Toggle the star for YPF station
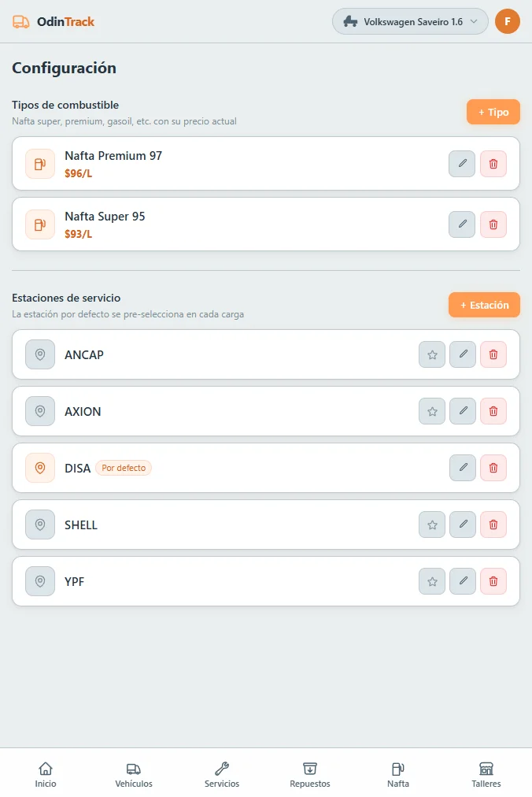This screenshot has width=532, height=797. (x=432, y=581)
